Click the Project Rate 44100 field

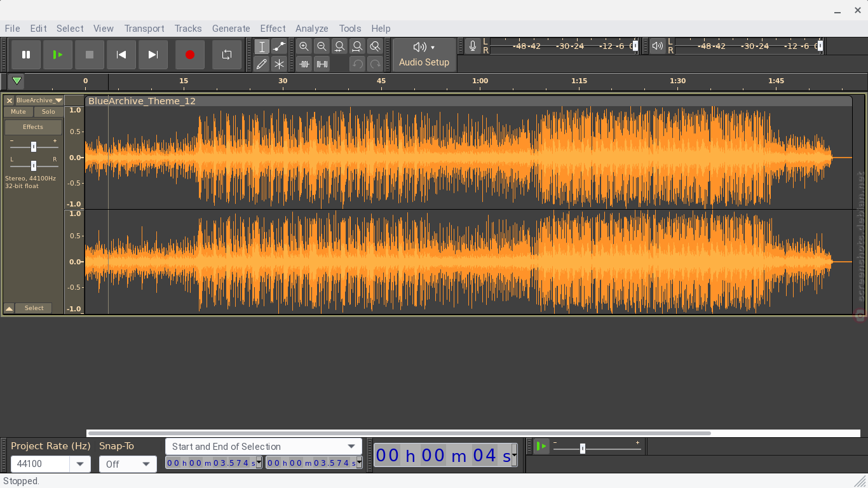tap(41, 464)
